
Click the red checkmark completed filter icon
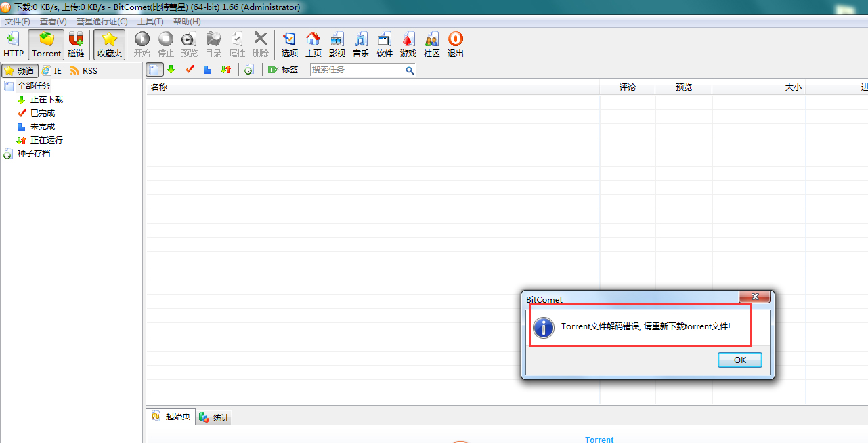pos(190,70)
